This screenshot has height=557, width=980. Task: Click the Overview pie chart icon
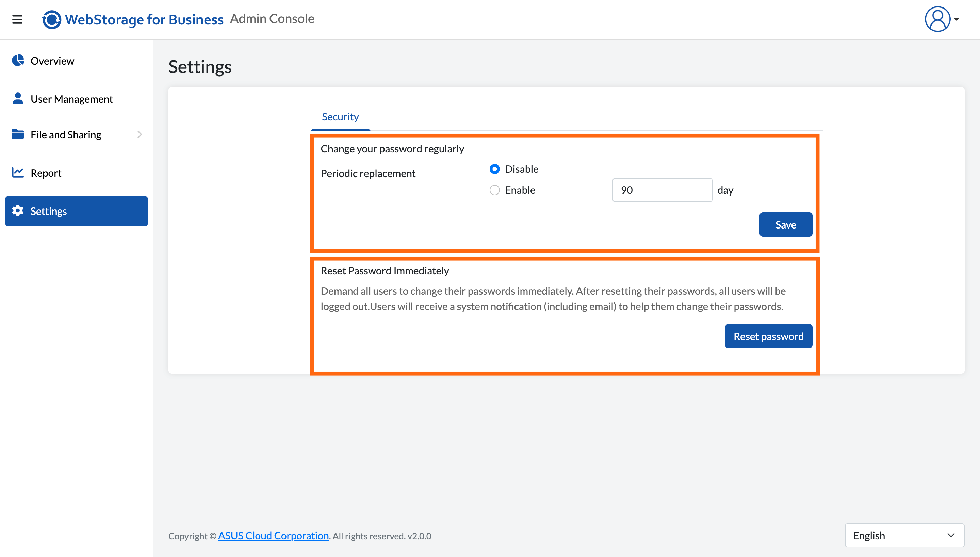(18, 61)
